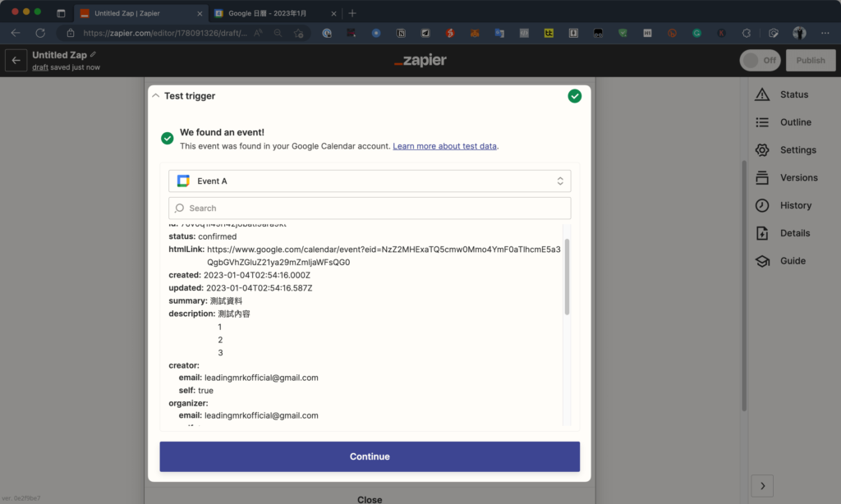Open browser profile avatar
841x504 pixels.
coord(799,33)
